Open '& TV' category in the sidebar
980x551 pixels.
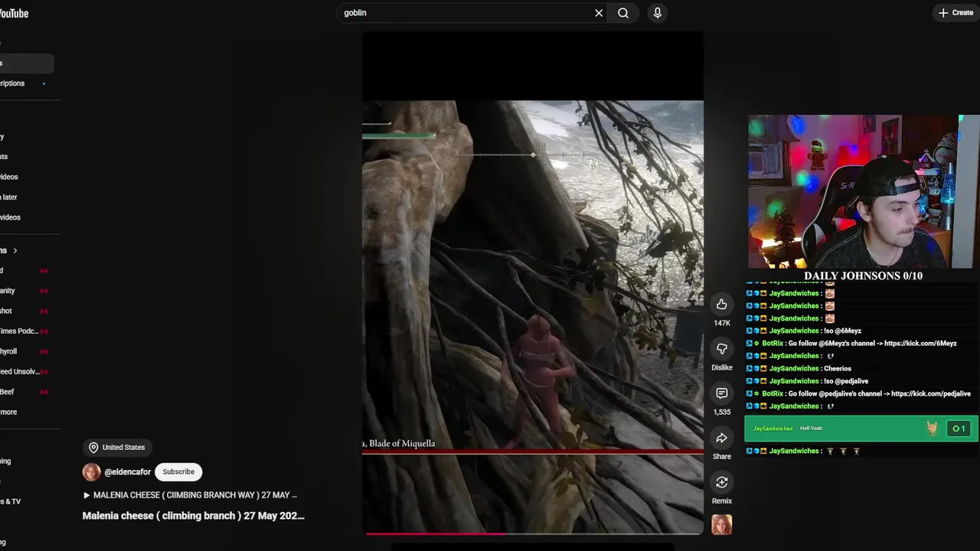[x=11, y=501]
